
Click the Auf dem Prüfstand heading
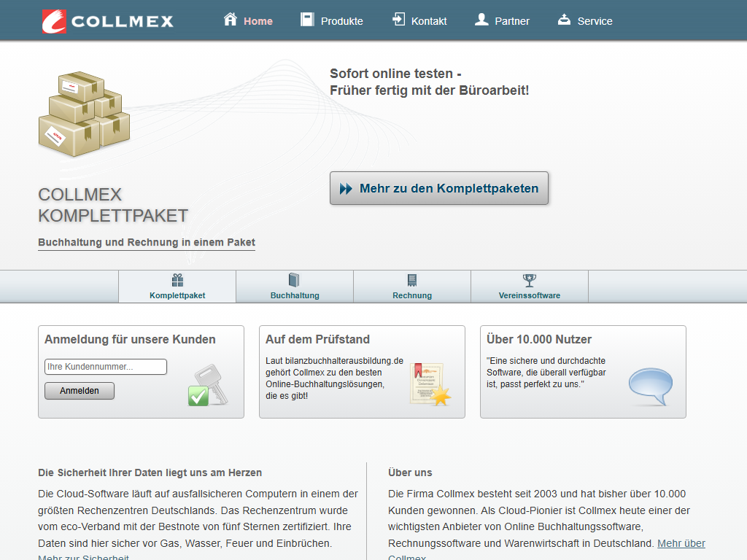click(318, 340)
